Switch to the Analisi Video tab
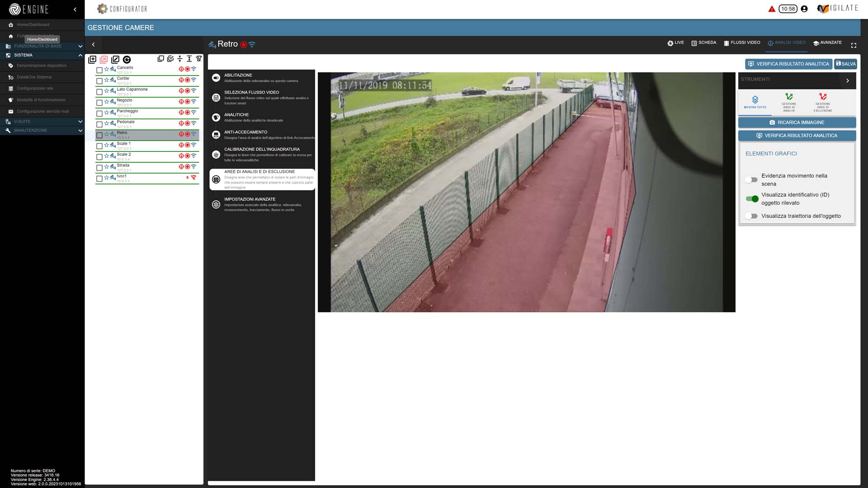The image size is (868, 488). (787, 42)
